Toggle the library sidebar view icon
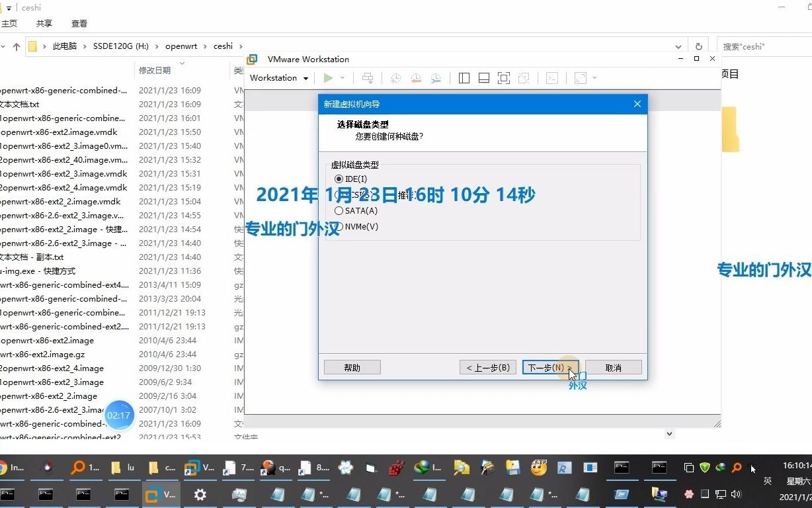 pyautogui.click(x=464, y=78)
